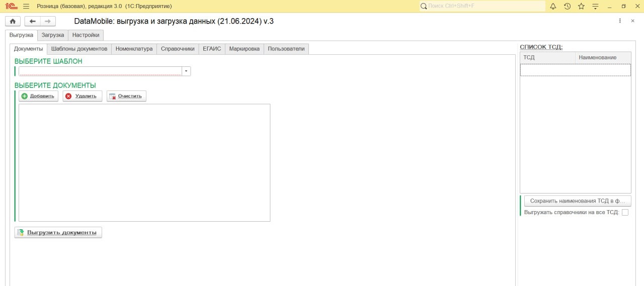
Task: Open notifications bell icon
Action: point(553,6)
